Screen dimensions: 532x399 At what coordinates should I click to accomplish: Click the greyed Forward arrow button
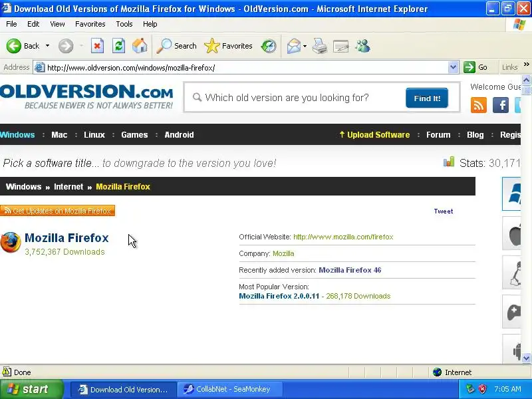(66, 46)
